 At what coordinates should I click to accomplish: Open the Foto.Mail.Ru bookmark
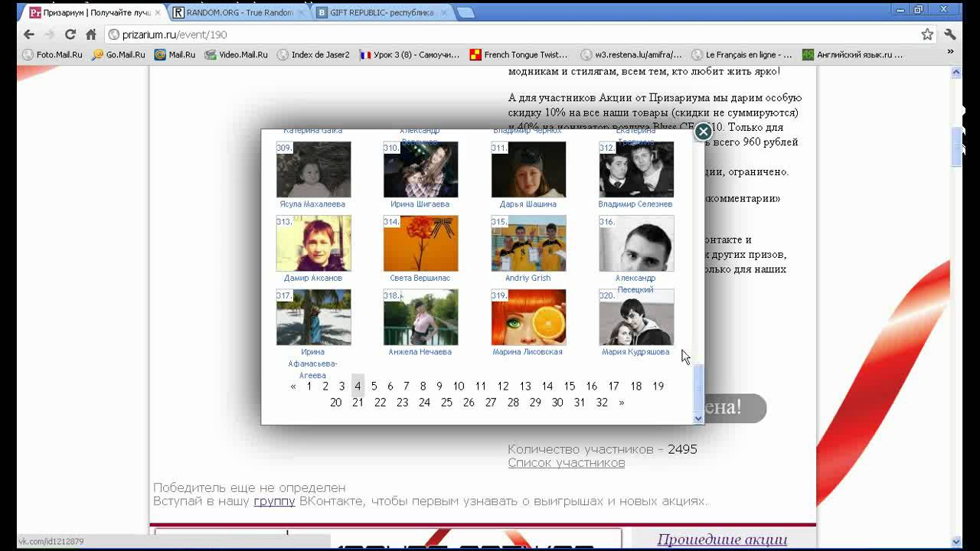(52, 54)
